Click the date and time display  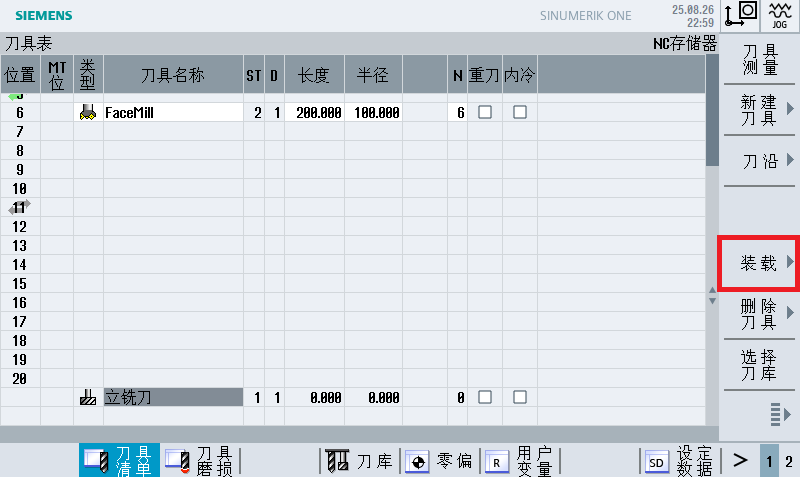pos(692,16)
